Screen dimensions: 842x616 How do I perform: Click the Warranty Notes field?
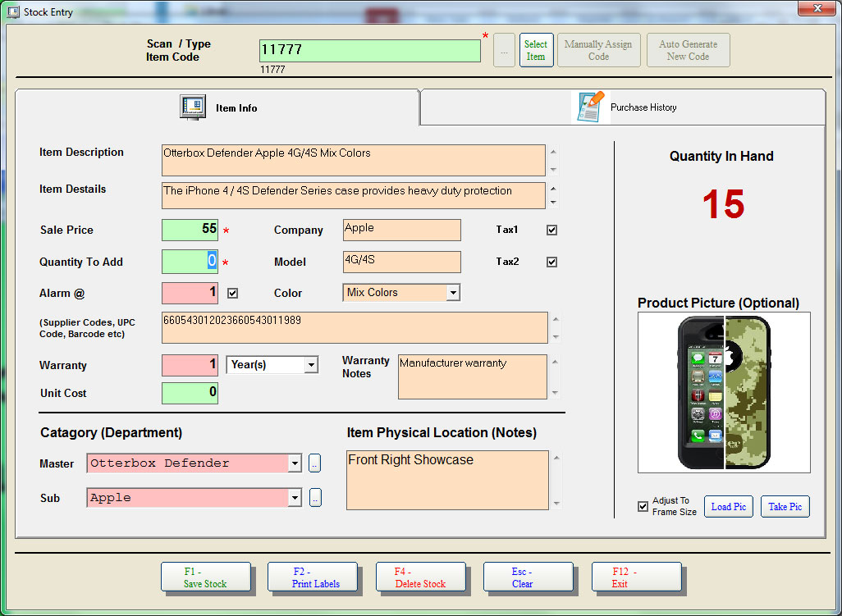coord(473,376)
